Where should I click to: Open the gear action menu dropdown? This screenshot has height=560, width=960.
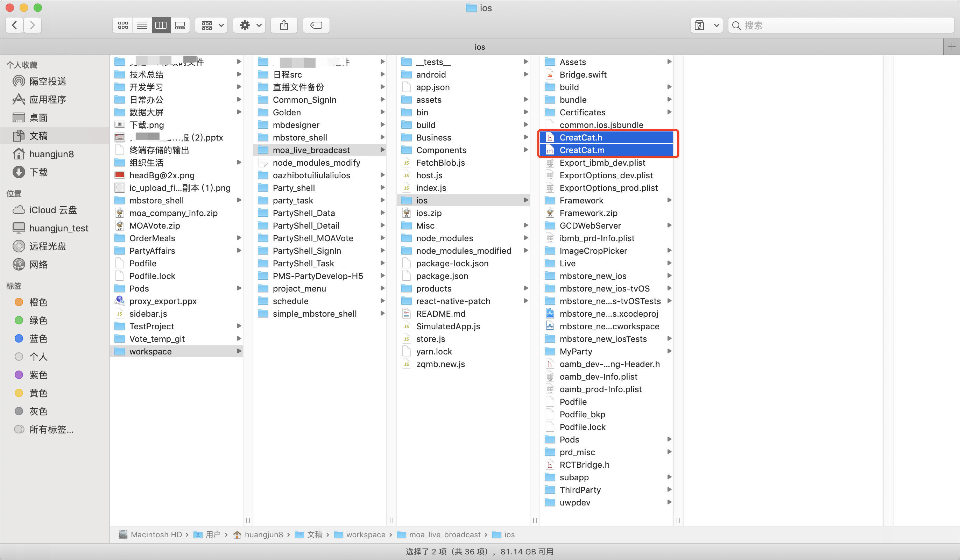pos(249,26)
